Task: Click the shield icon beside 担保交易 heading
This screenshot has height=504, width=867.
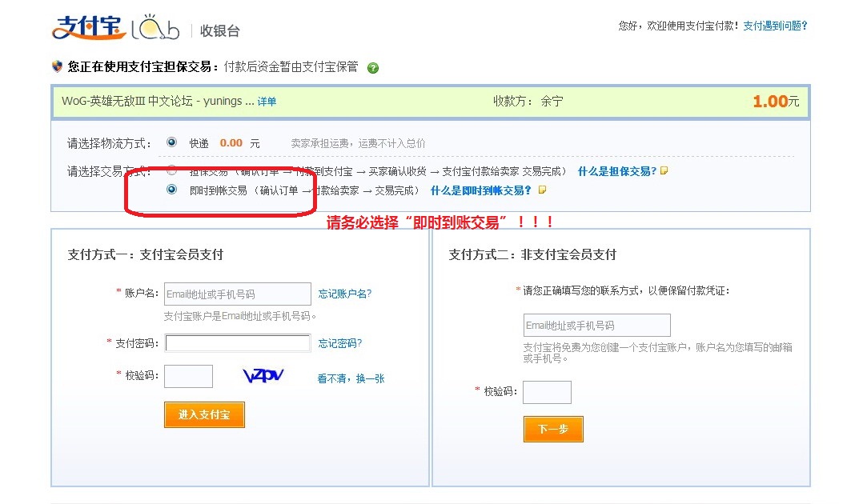Action: [x=57, y=67]
